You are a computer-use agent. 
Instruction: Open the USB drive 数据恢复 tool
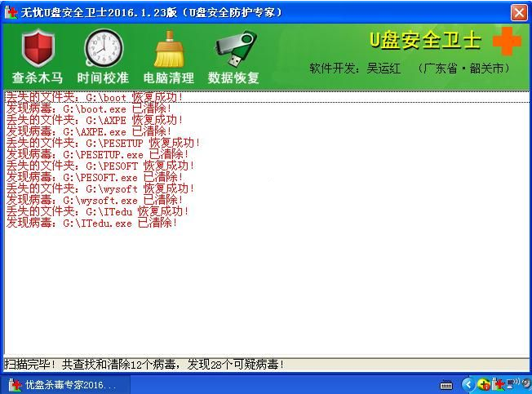tap(233, 49)
